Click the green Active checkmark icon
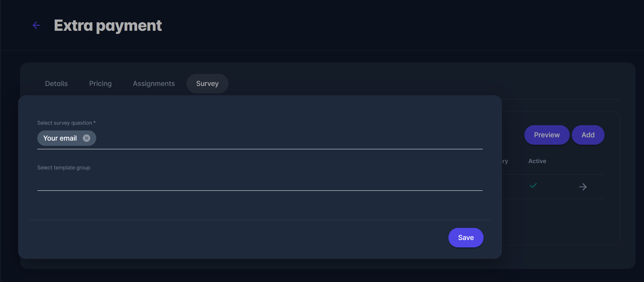Image resolution: width=644 pixels, height=282 pixels. click(533, 186)
